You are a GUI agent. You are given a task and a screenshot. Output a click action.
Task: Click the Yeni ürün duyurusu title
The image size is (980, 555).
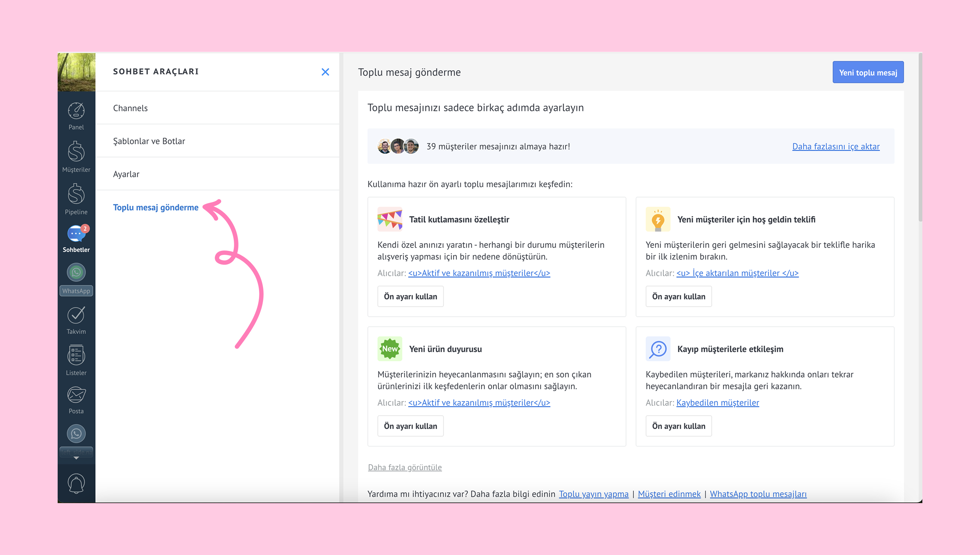click(445, 349)
